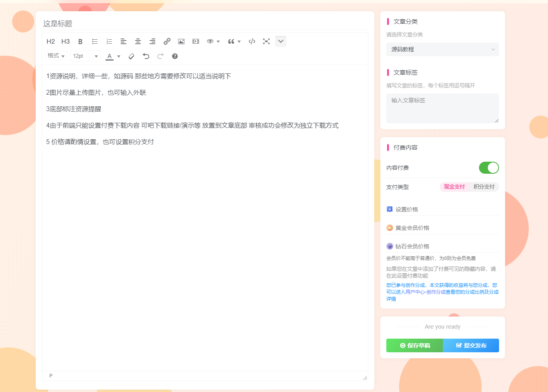Select 积分支付 payment type
Viewport: 548px width, 392px height.
[x=484, y=187]
